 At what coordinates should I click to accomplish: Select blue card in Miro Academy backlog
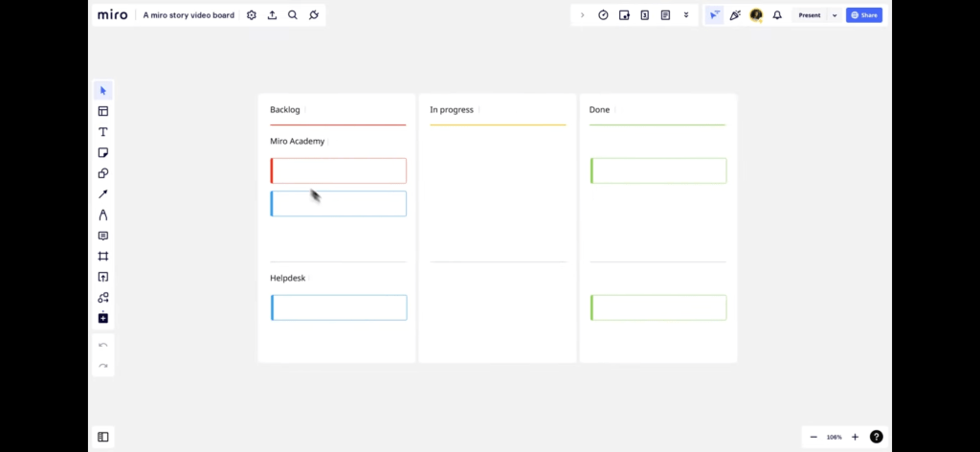tap(338, 204)
